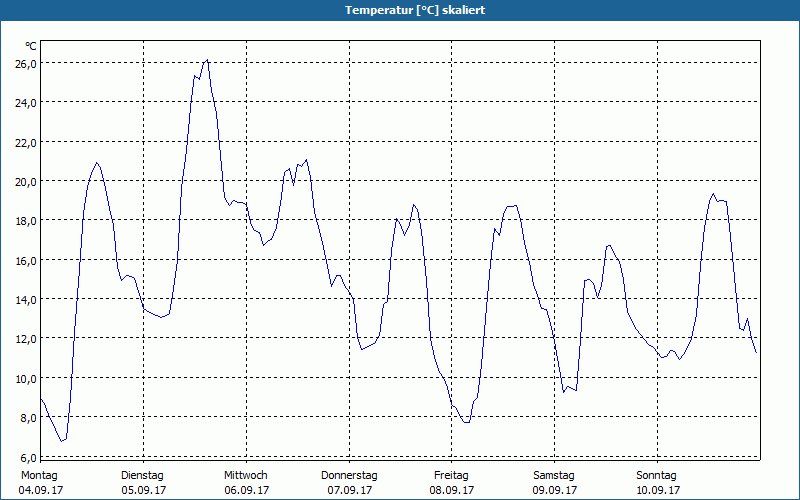Select the 12,0 axis value
800x500 pixels.
coord(26,339)
